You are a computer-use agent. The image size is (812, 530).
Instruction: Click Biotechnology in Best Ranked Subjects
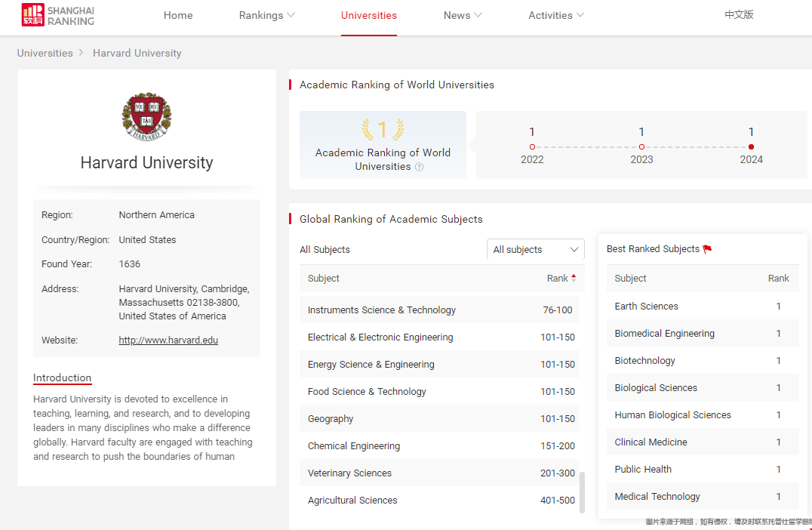(644, 361)
